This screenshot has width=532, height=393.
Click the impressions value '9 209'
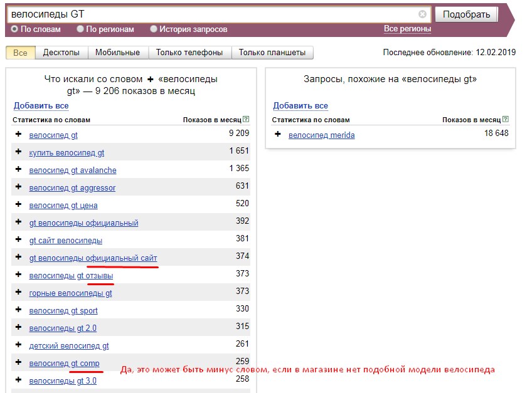coord(239,134)
